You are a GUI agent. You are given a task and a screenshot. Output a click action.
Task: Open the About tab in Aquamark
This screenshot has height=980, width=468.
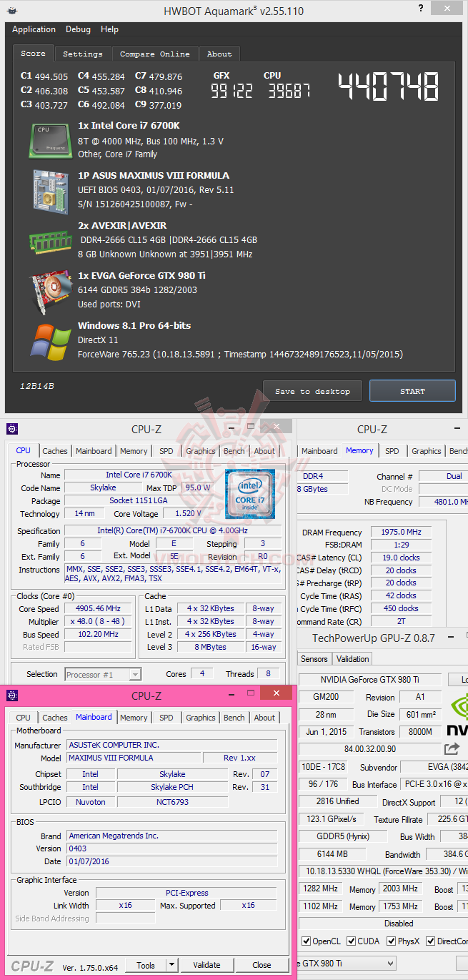pyautogui.click(x=219, y=54)
